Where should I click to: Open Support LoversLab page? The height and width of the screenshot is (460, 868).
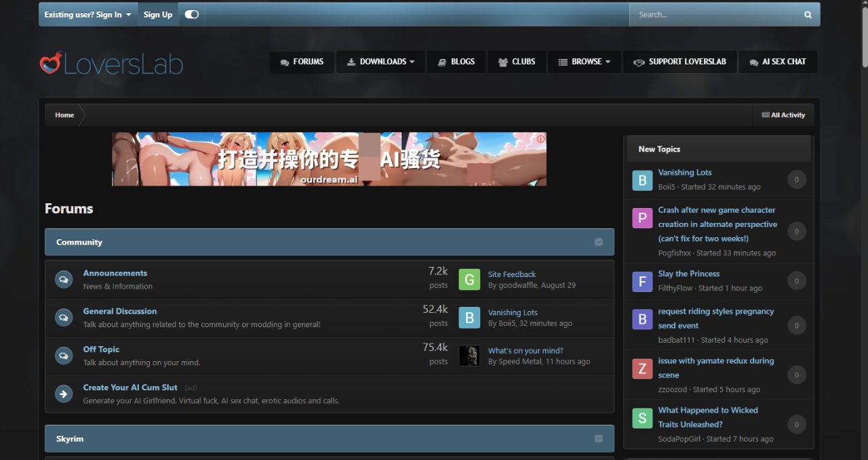pyautogui.click(x=679, y=62)
